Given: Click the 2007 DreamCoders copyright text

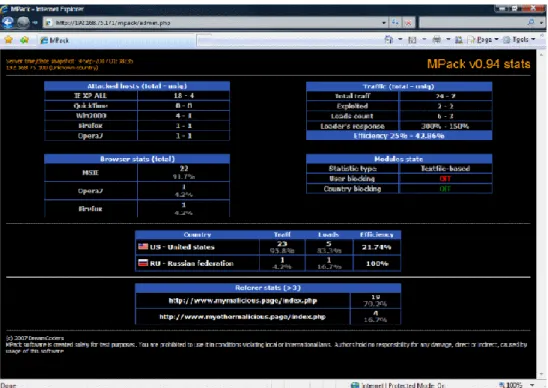Looking at the screenshot, I should [35, 338].
